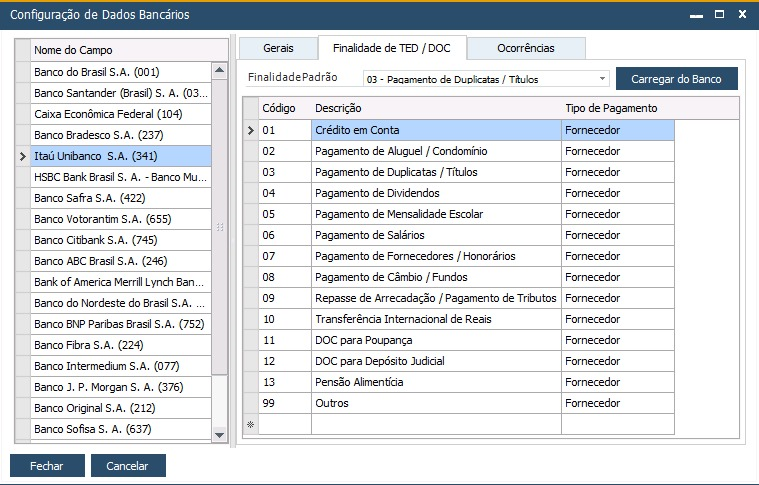Select Banco ABC Brasil S.A. (246)

pos(121,261)
